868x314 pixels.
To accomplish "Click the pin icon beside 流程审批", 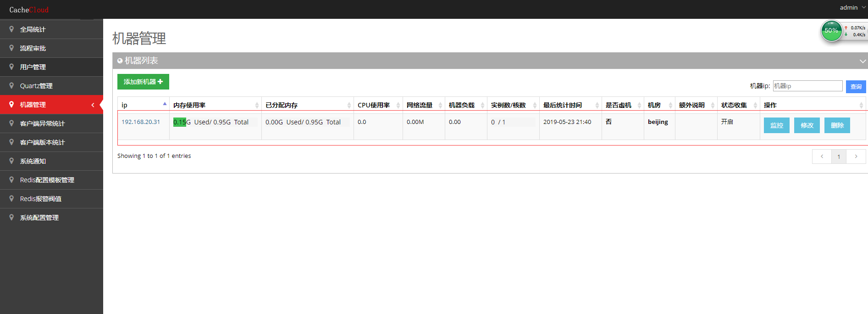I will click(x=11, y=48).
